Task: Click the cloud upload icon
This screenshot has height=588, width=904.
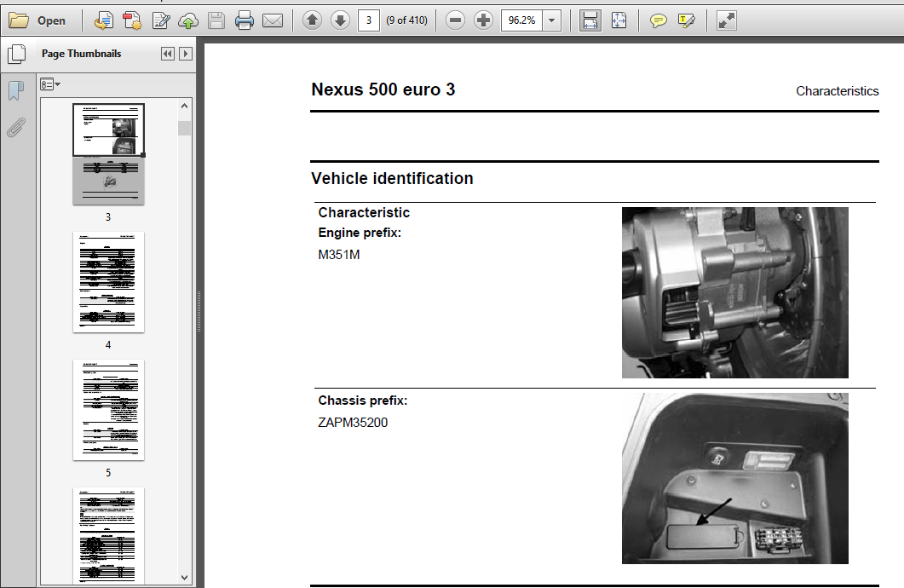Action: tap(188, 20)
